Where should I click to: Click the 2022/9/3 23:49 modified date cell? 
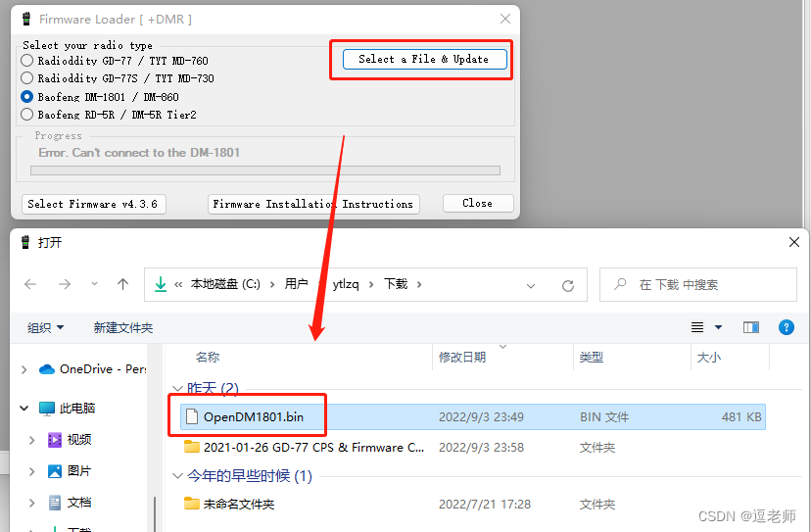(481, 417)
